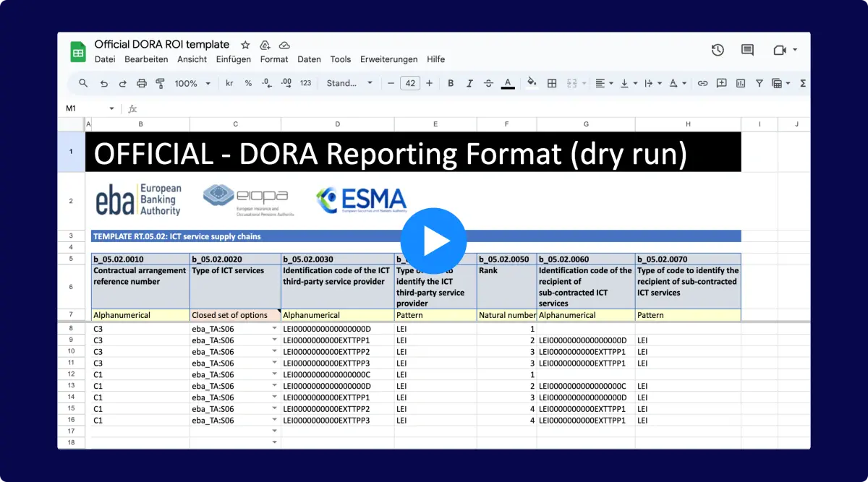The height and width of the screenshot is (482, 868).
Task: Open the font dropdown labeled Stand...
Action: (x=349, y=83)
